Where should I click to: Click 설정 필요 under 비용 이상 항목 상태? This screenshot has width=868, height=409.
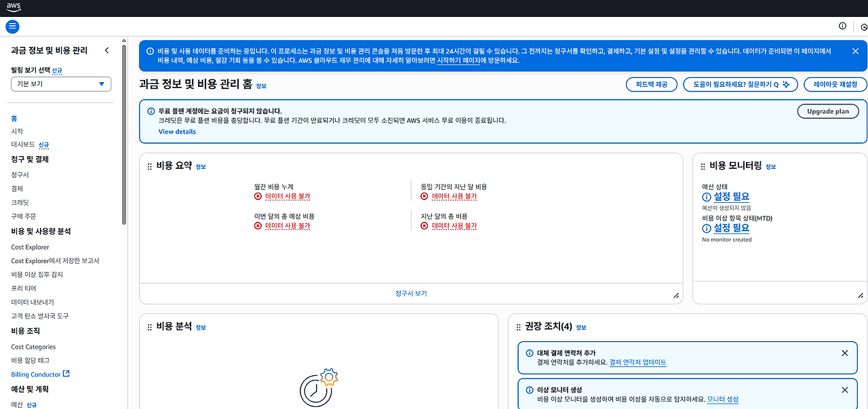732,229
